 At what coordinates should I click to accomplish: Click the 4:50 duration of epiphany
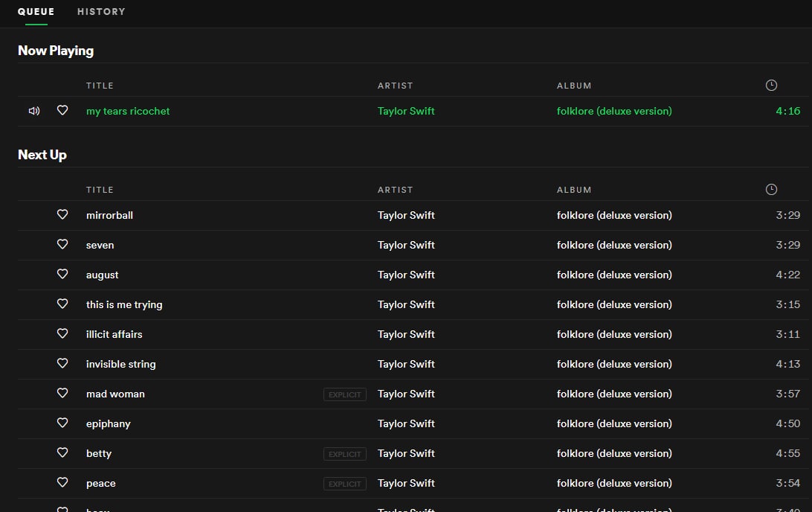[x=787, y=424]
